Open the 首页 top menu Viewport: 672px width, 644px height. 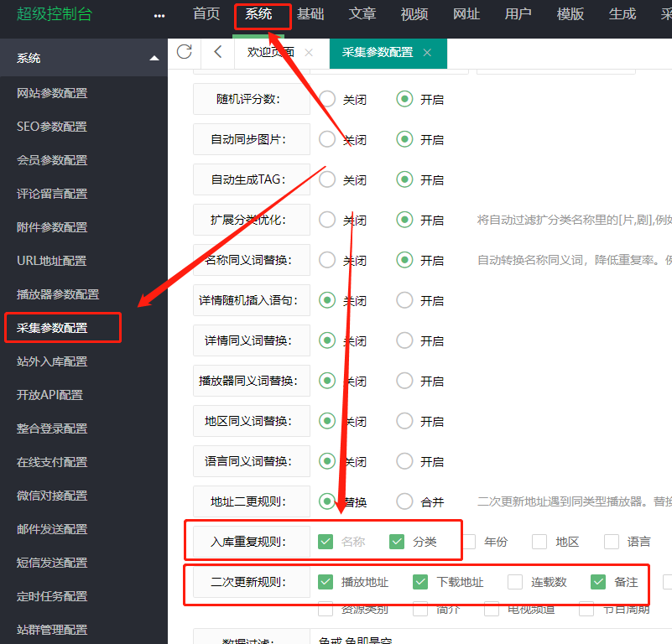pos(206,14)
